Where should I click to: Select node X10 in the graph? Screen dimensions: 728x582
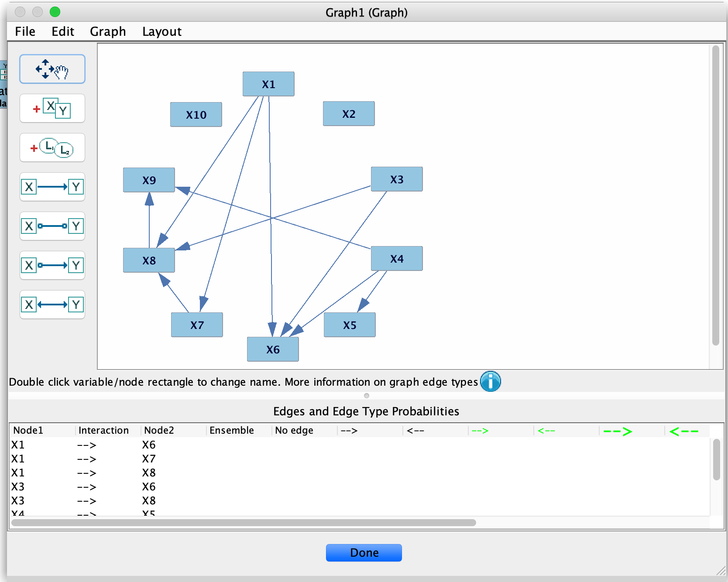pos(196,114)
